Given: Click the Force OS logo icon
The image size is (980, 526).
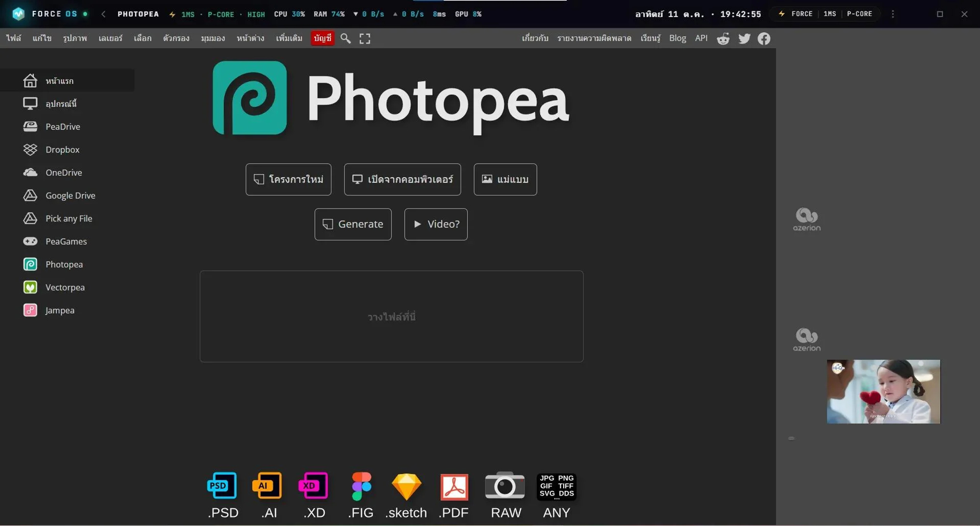Looking at the screenshot, I should click(18, 14).
